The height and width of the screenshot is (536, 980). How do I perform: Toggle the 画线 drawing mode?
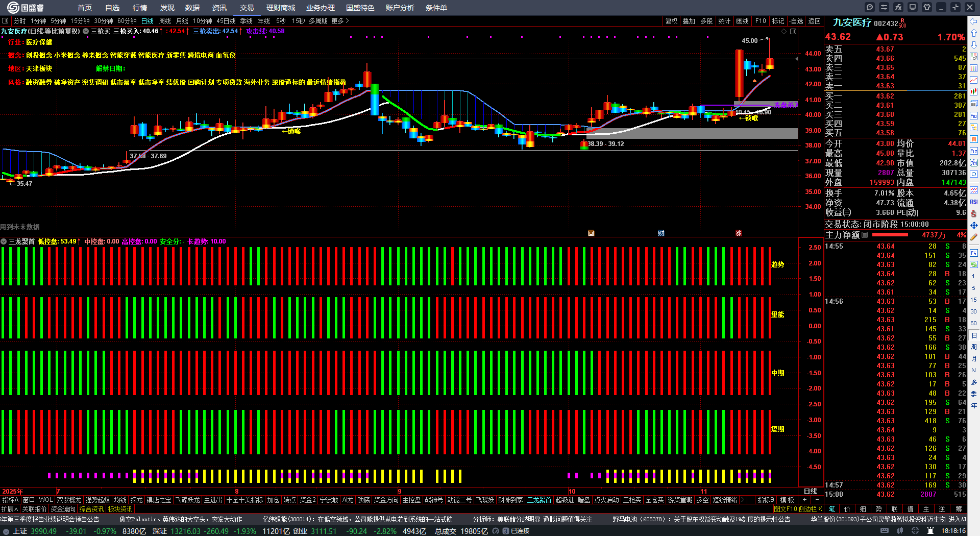(x=742, y=21)
